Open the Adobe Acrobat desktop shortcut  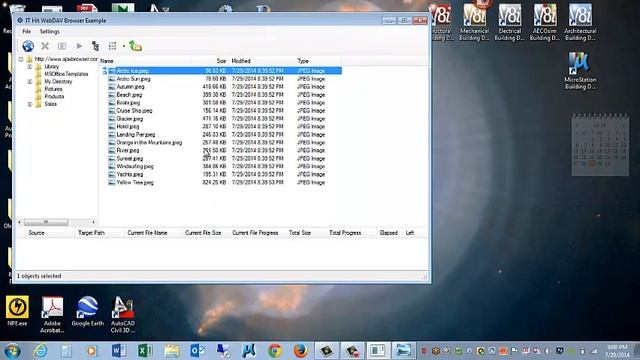52,314
